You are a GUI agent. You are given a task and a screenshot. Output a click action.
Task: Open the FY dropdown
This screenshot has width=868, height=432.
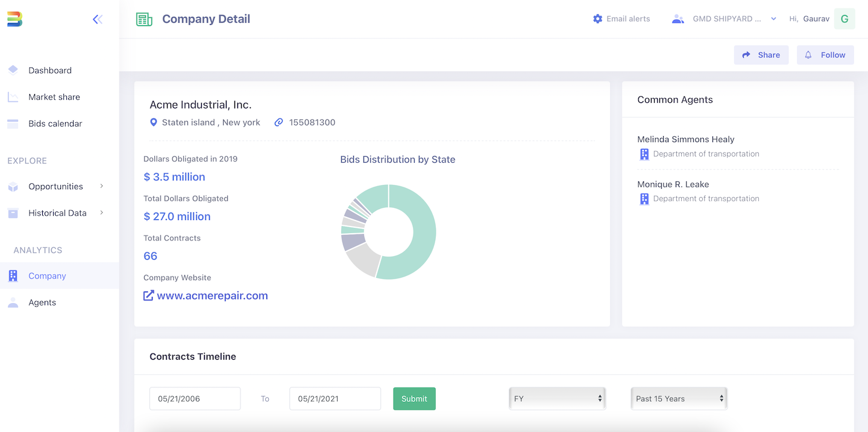coord(556,398)
